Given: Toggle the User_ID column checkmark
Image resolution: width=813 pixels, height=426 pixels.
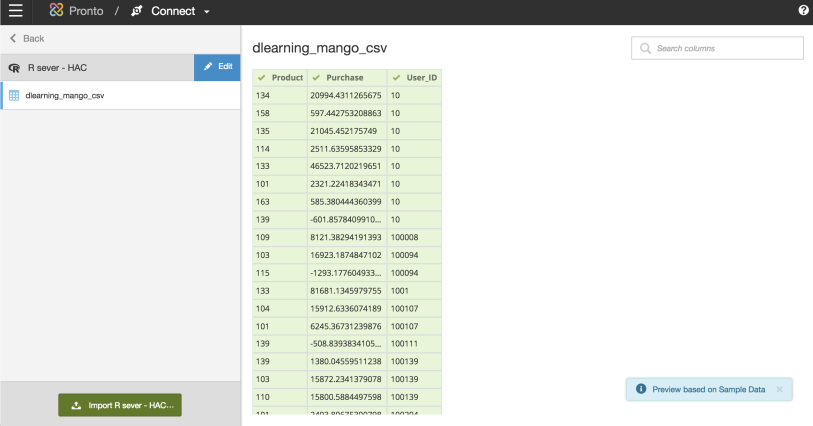Looking at the screenshot, I should click(396, 77).
